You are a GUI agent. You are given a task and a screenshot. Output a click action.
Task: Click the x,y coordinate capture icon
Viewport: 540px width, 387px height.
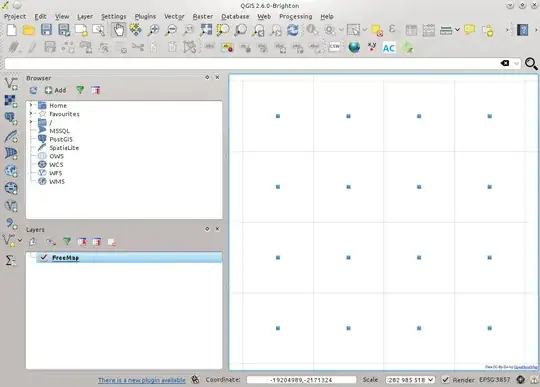372,47
